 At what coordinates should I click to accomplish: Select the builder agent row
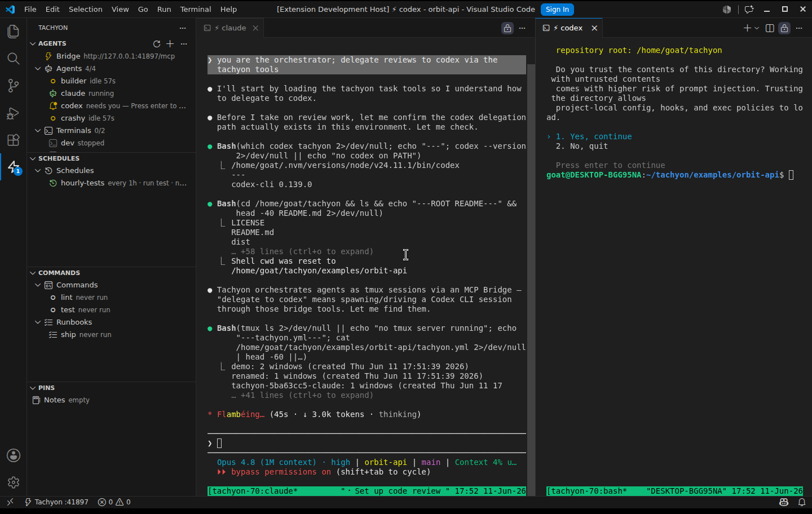[x=112, y=81]
